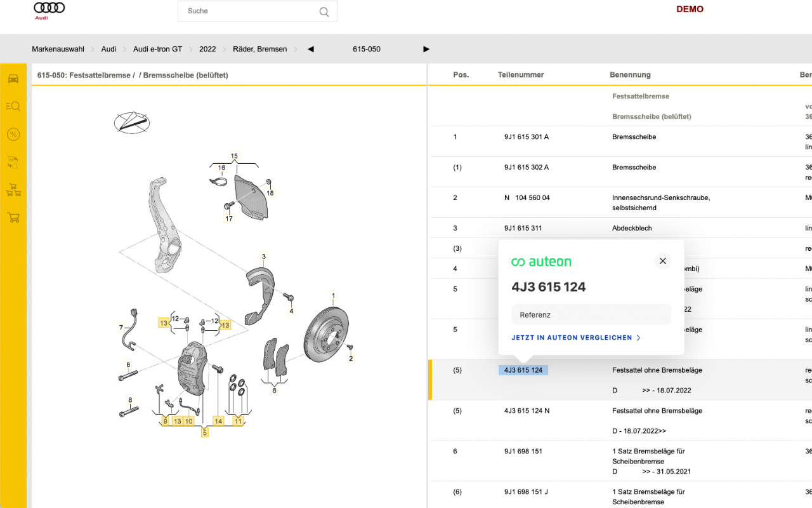
Task: Navigate to 2022 breadcrumb
Action: (207, 49)
